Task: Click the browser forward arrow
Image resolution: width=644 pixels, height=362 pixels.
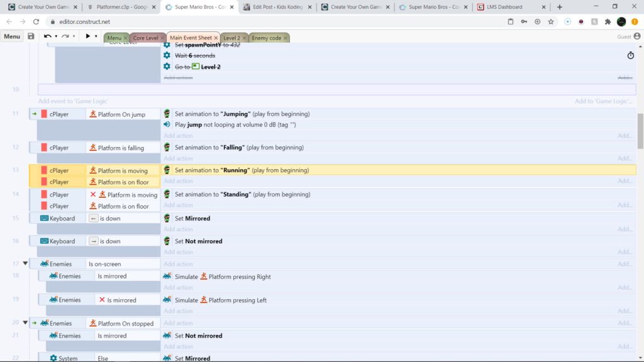Action: tap(23, 22)
